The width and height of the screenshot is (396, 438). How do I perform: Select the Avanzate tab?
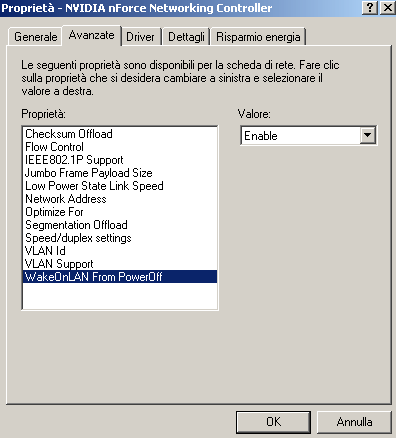[92, 35]
